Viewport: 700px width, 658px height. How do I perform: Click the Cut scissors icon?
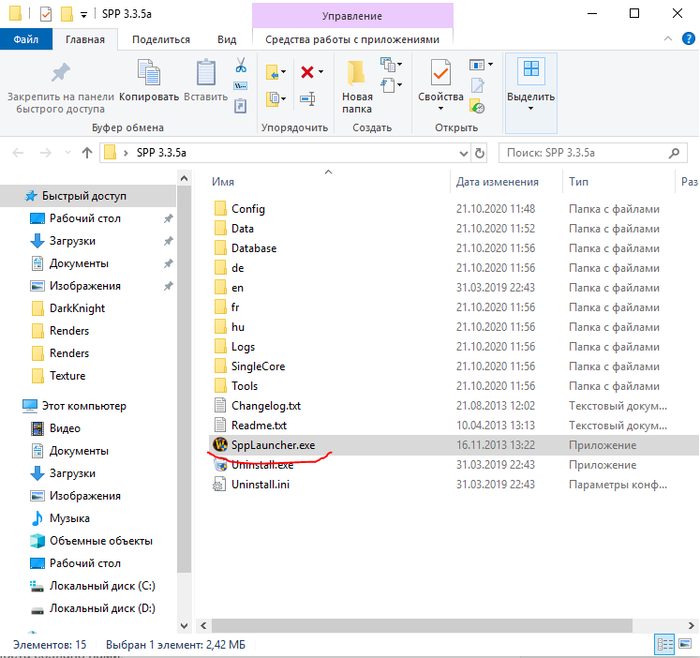[241, 65]
